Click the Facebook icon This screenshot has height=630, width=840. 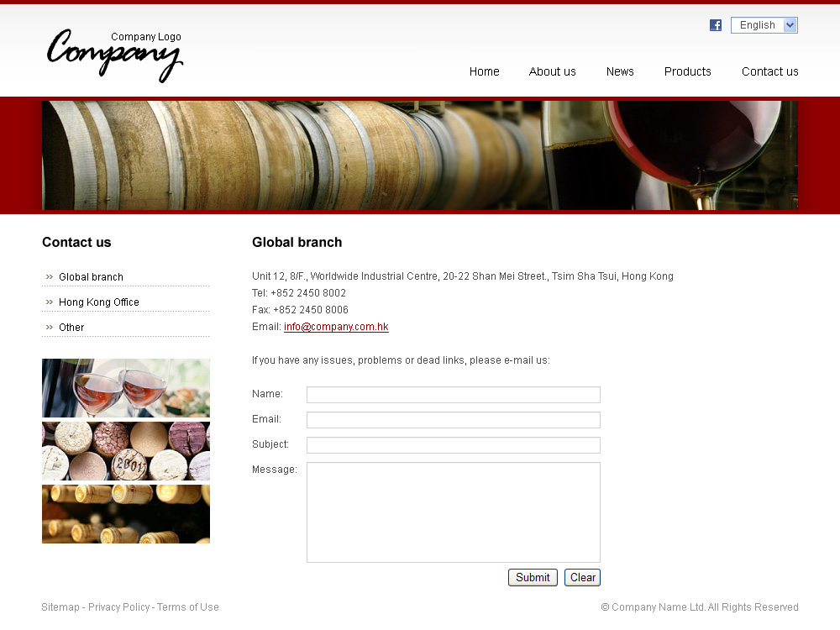click(x=715, y=25)
